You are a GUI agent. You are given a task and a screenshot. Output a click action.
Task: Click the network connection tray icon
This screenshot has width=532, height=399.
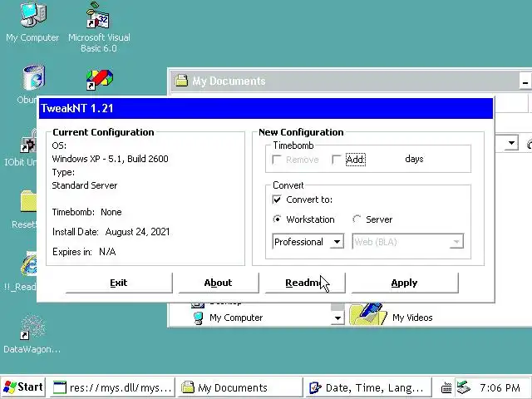463,387
